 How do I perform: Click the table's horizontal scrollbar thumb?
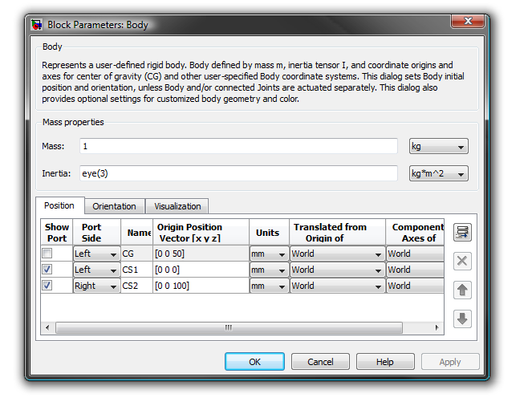[228, 327]
